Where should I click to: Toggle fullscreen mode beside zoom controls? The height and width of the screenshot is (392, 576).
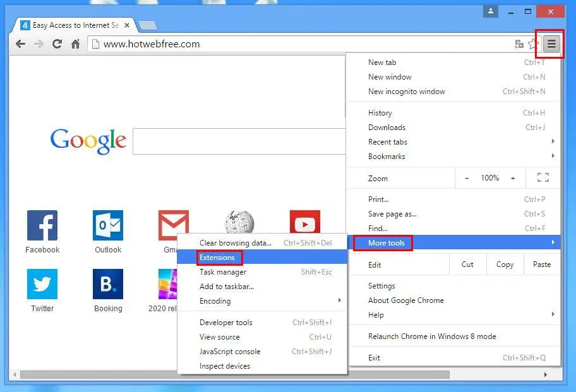coord(543,178)
